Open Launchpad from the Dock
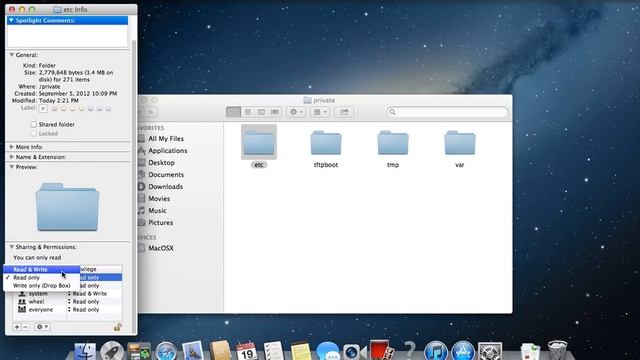Viewport: 640px width, 360px height. coord(112,351)
